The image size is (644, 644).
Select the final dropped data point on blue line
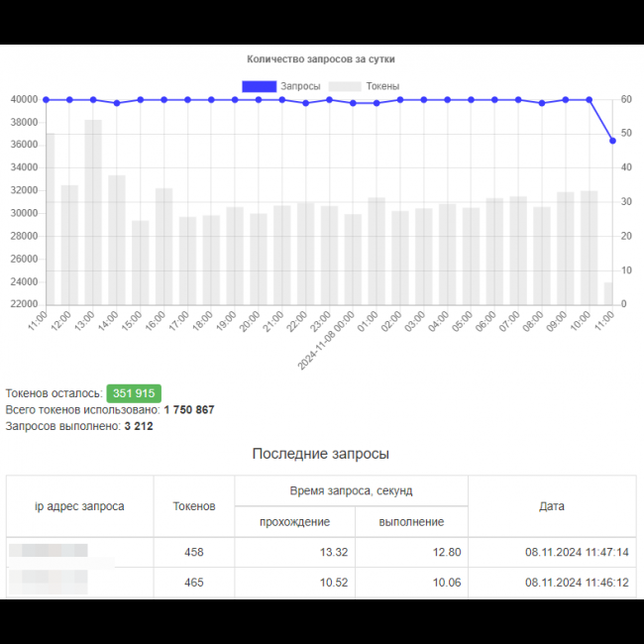click(612, 141)
